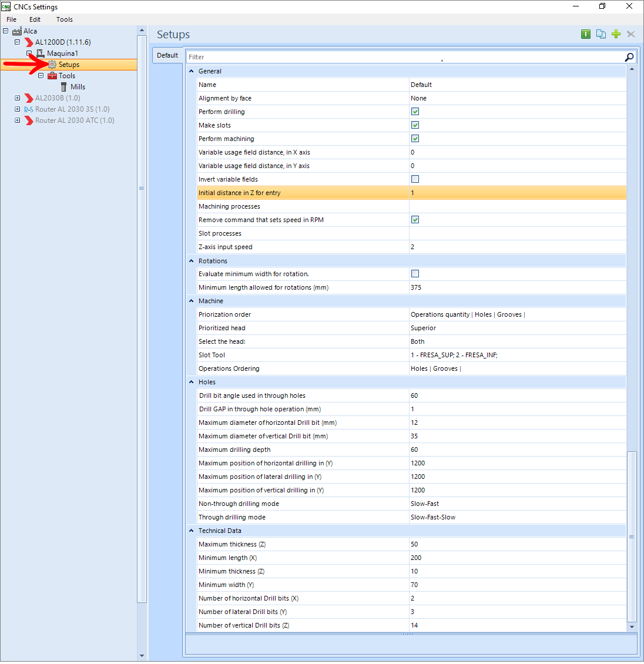
Task: Click the AL1200D red machine icon
Action: pyautogui.click(x=29, y=42)
